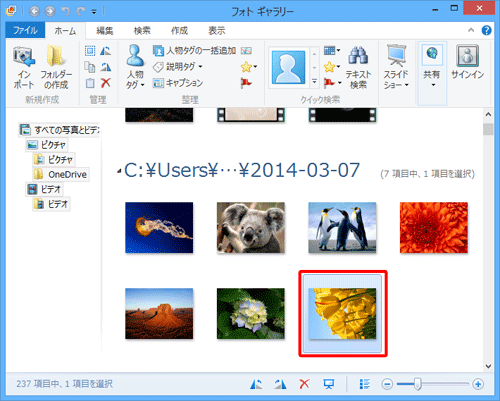Click the status bar slideshow icon
This screenshot has height=401, width=500.
click(329, 384)
